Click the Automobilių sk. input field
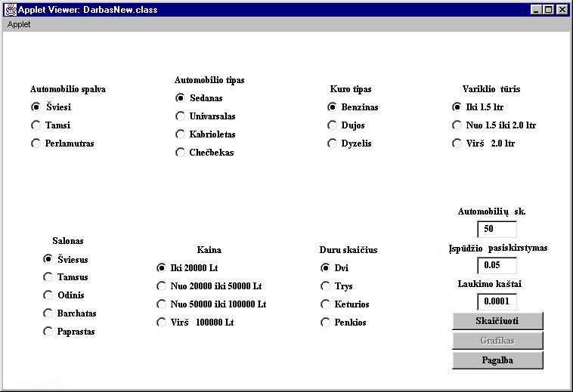This screenshot has width=573, height=392. 497,230
